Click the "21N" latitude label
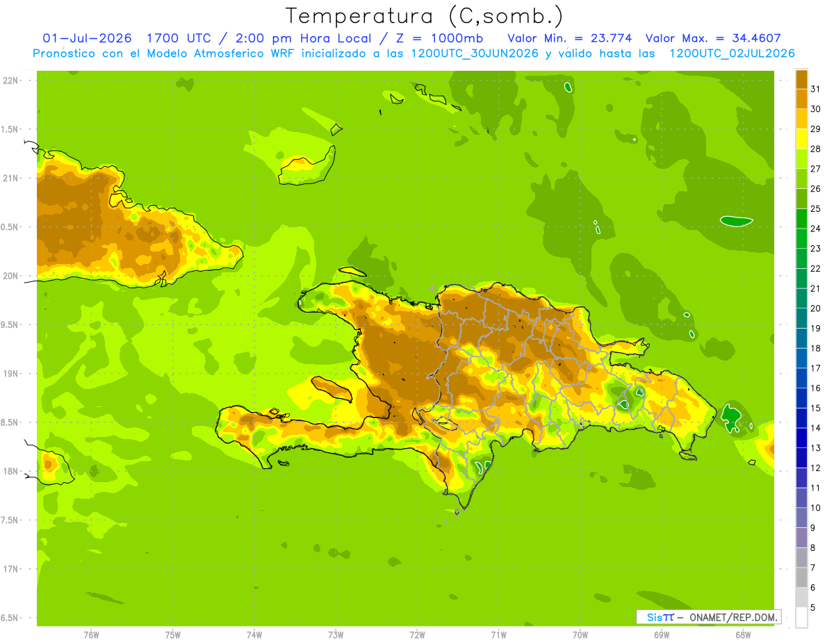 click(x=11, y=179)
